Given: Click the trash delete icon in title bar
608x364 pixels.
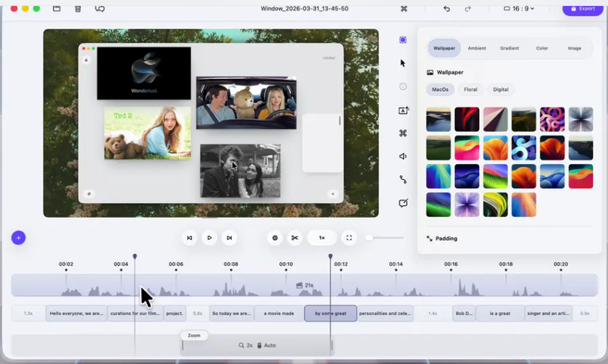Looking at the screenshot, I should click(x=78, y=9).
